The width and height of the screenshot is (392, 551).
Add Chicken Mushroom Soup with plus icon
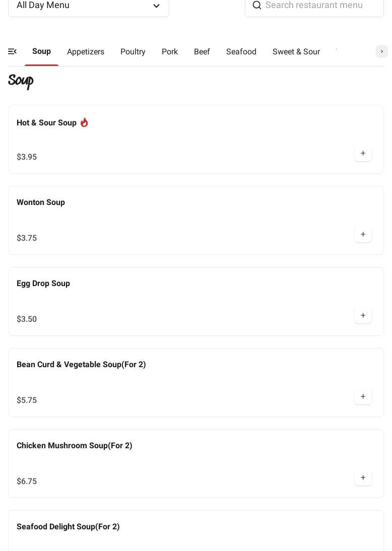[363, 477]
